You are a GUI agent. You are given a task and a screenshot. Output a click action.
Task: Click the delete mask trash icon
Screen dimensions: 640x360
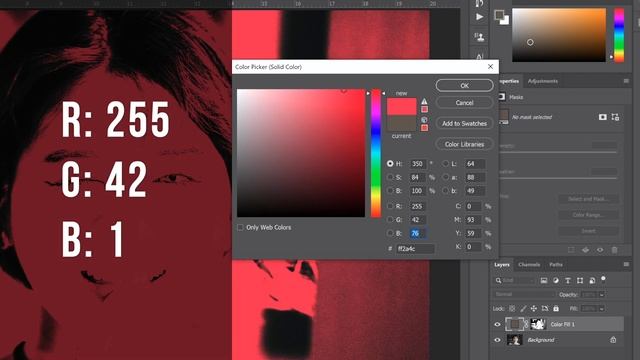coord(614,250)
